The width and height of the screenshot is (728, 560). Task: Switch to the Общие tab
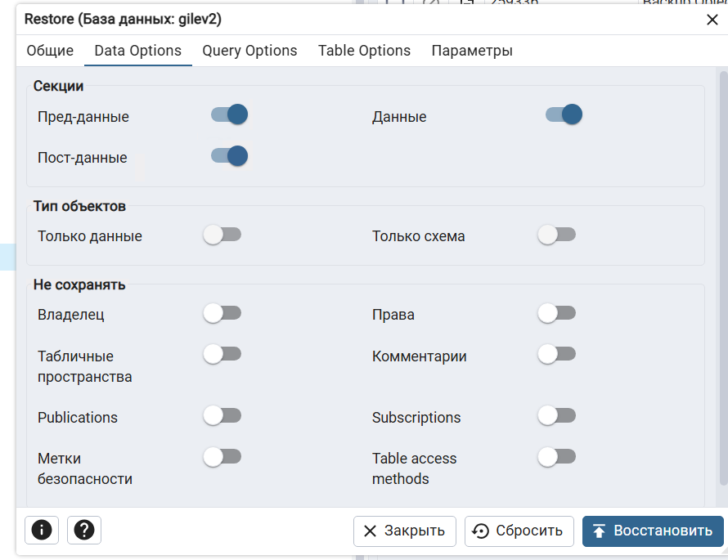tap(50, 51)
